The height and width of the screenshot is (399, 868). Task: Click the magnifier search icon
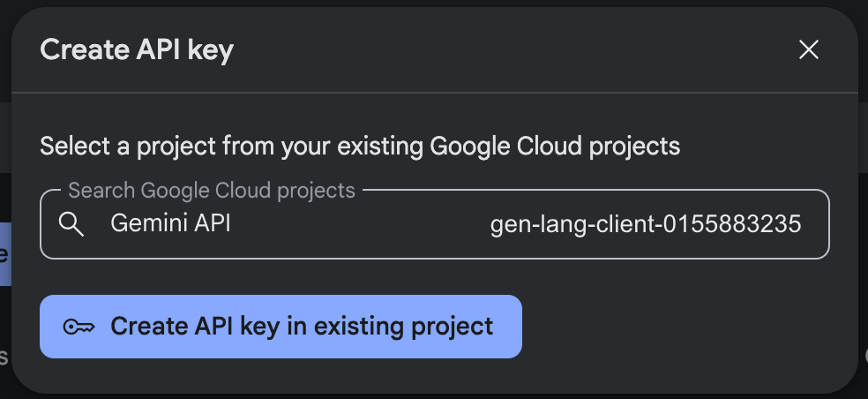(71, 224)
